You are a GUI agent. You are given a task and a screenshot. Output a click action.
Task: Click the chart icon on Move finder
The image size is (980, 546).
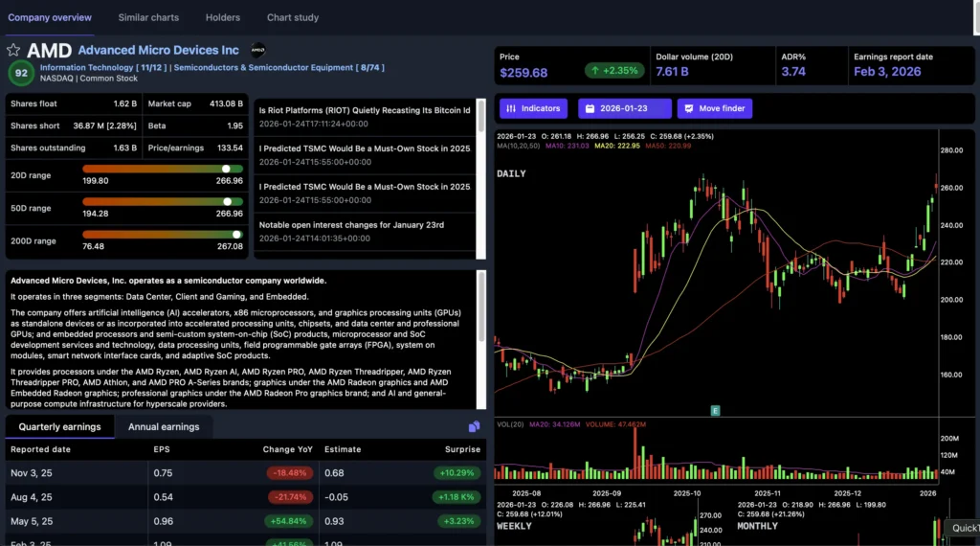click(x=688, y=108)
